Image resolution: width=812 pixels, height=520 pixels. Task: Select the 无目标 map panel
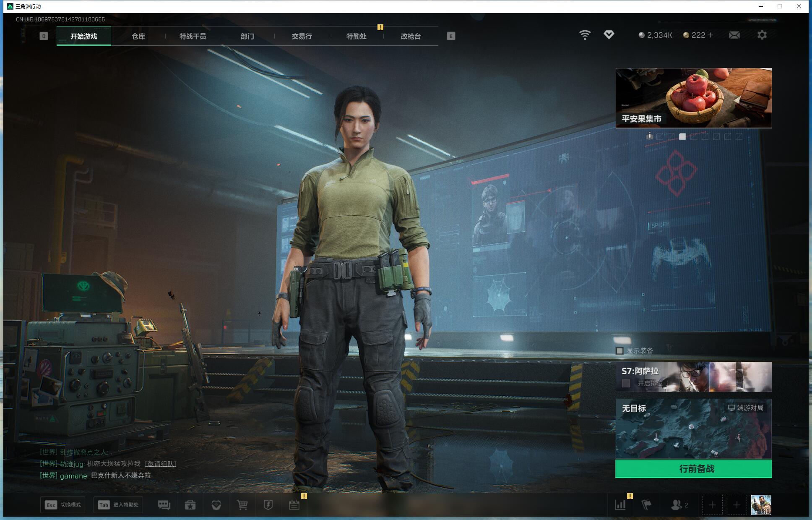coord(693,429)
